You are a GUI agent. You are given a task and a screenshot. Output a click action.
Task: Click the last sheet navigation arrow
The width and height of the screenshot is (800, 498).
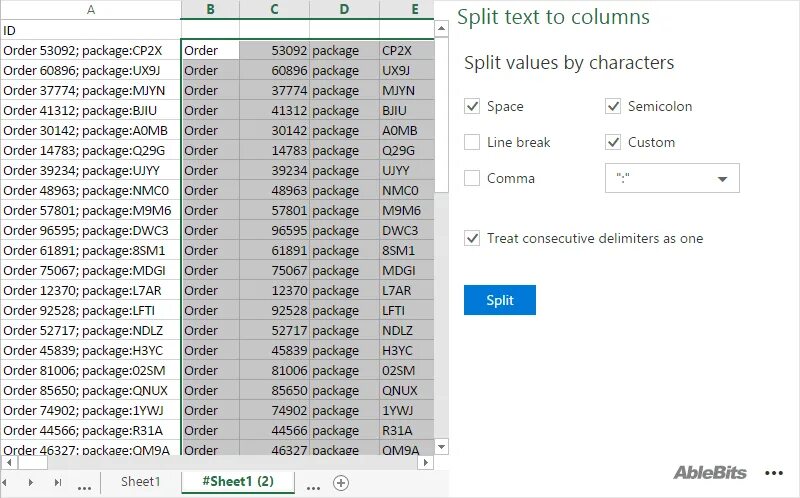(57, 483)
